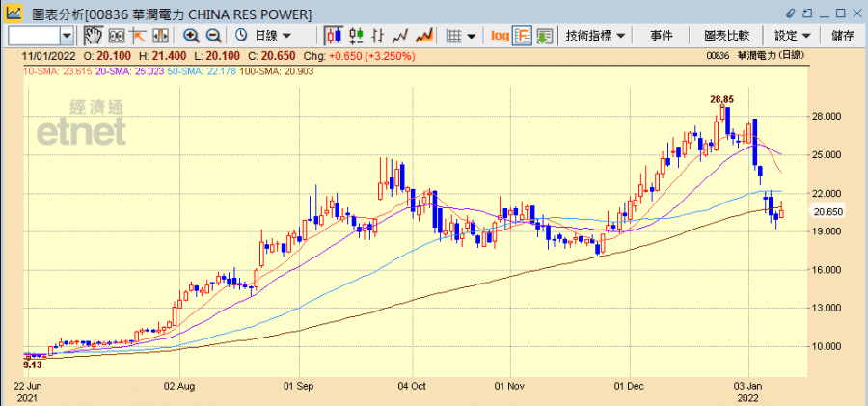This screenshot has height=406, width=868.
Task: Open the 日線 period dropdown
Action: pyautogui.click(x=270, y=36)
